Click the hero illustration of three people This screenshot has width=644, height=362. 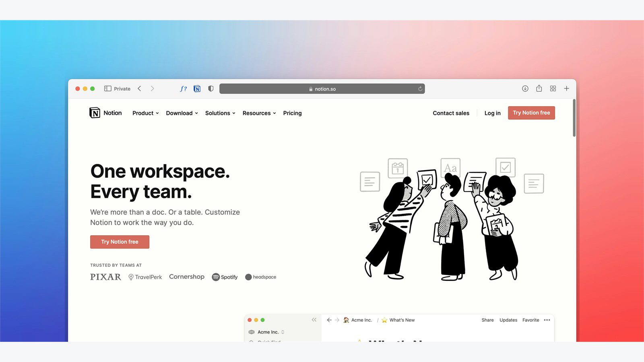(x=452, y=218)
